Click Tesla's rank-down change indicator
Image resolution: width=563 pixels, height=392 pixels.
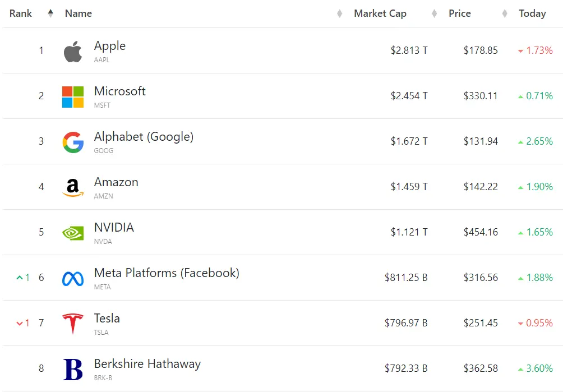coord(23,323)
